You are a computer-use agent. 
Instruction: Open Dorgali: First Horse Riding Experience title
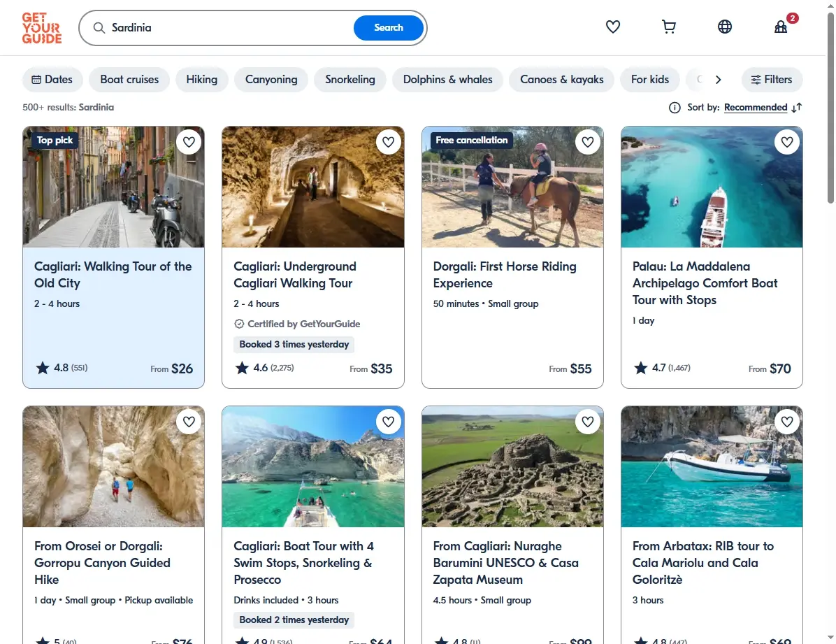point(505,275)
